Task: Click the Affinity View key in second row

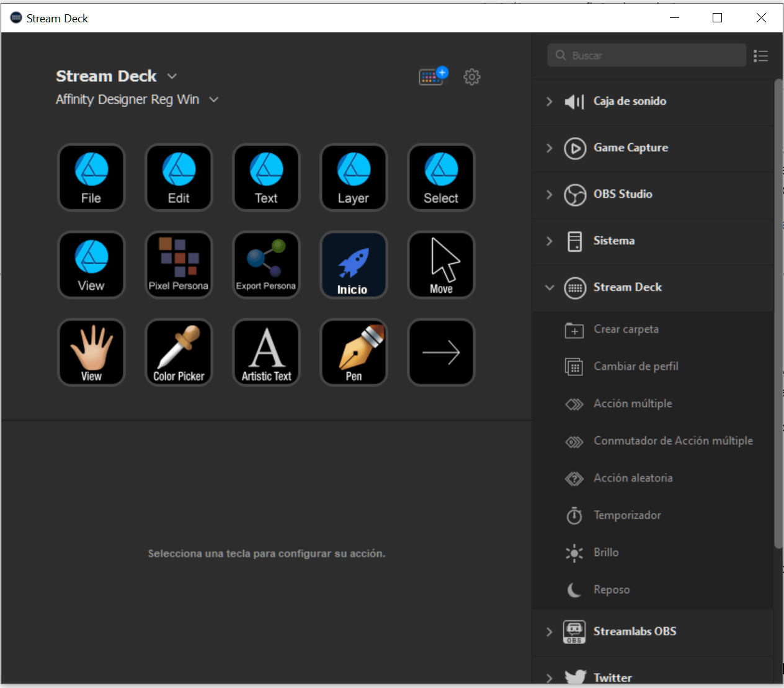Action: [x=91, y=265]
